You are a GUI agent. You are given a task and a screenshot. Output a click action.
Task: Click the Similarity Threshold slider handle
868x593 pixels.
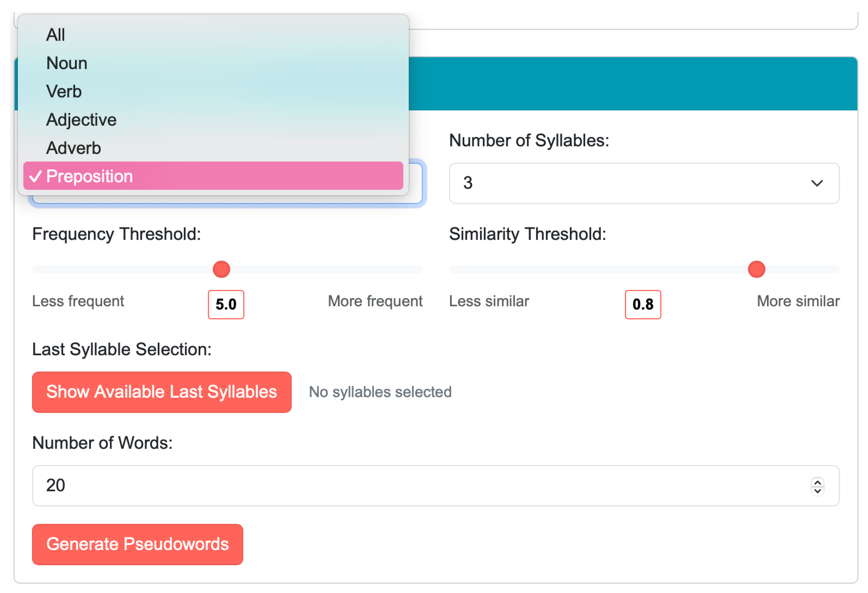(x=756, y=270)
